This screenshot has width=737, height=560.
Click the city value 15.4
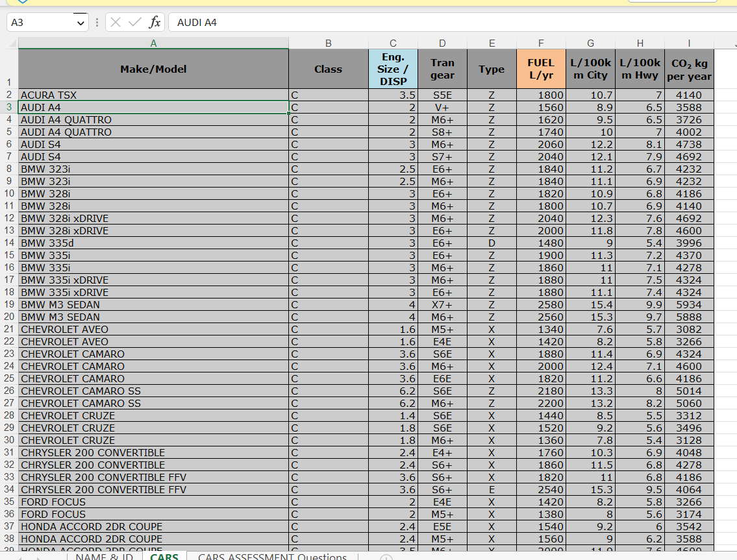click(590, 304)
